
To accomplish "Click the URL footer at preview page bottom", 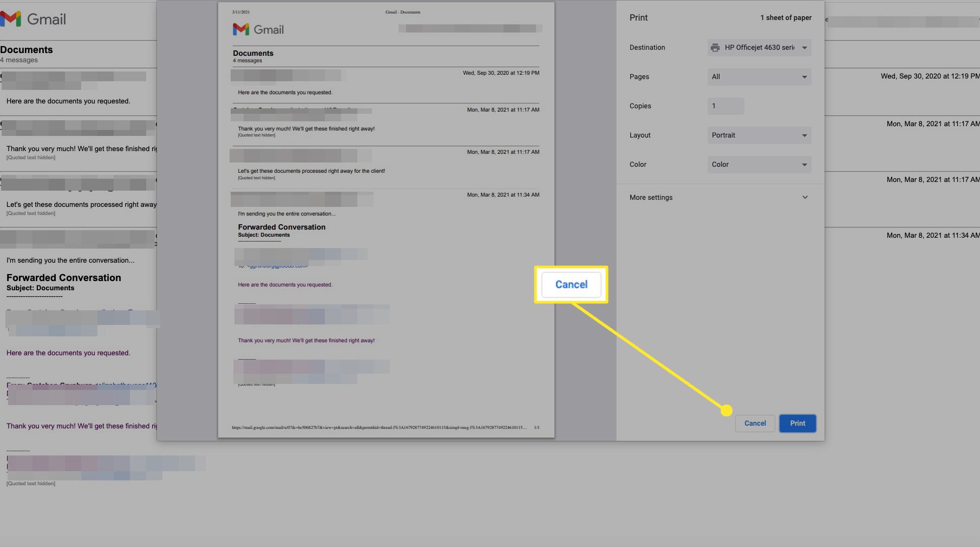I will [379, 428].
